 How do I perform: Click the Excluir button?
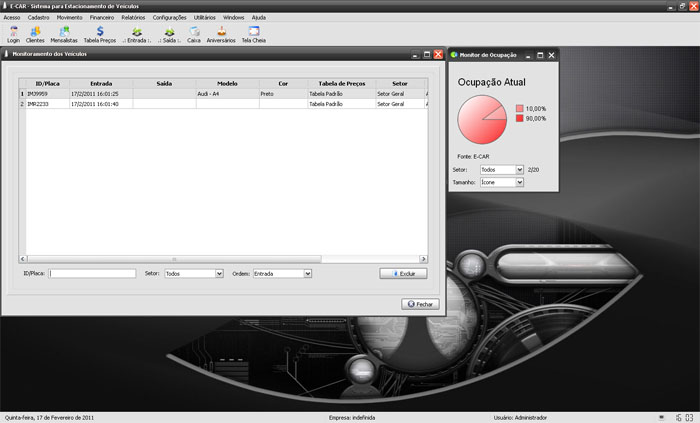pyautogui.click(x=404, y=273)
